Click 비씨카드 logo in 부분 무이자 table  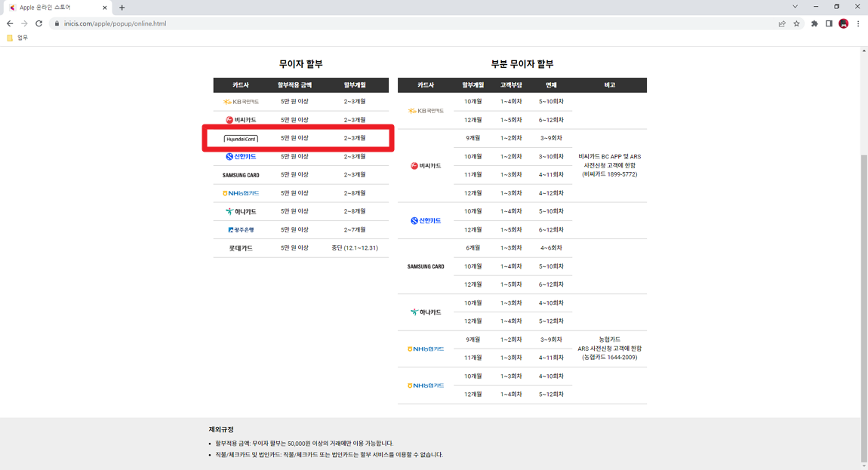[x=426, y=166]
